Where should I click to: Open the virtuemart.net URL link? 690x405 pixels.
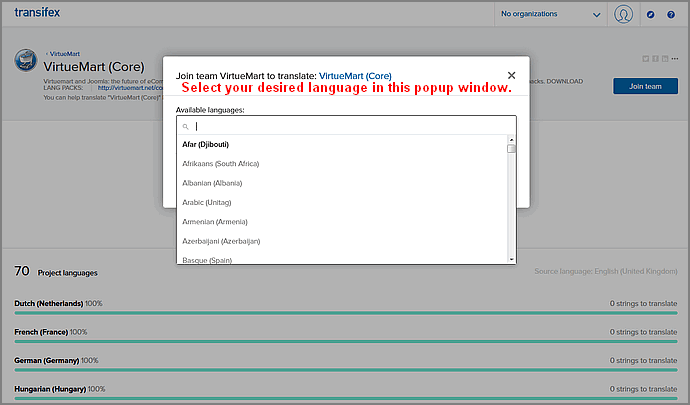[130, 88]
